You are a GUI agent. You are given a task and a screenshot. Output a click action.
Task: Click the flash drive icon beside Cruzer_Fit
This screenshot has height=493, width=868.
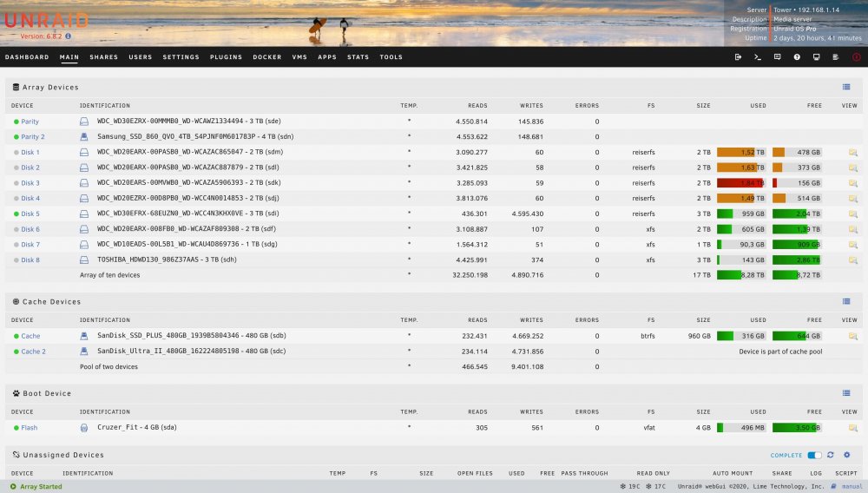coord(84,428)
